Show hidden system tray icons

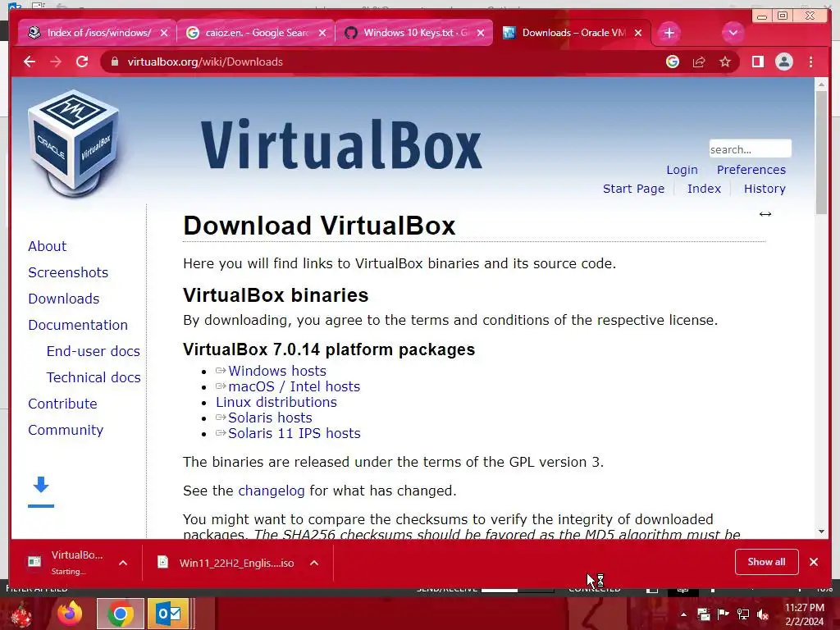pos(683,614)
